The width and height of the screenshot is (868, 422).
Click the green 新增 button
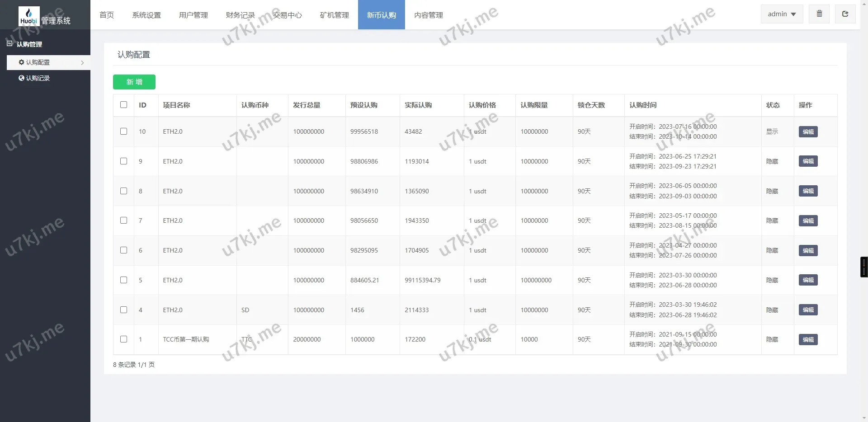[134, 82]
